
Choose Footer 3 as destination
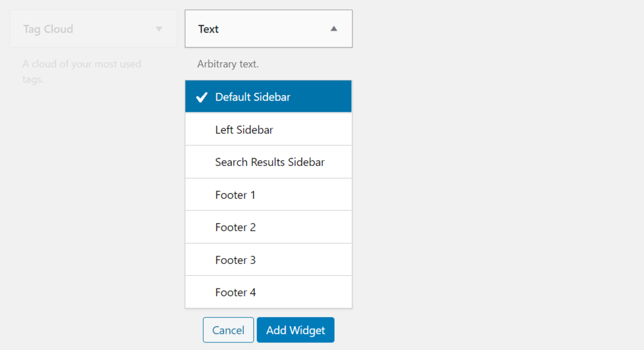coord(235,260)
